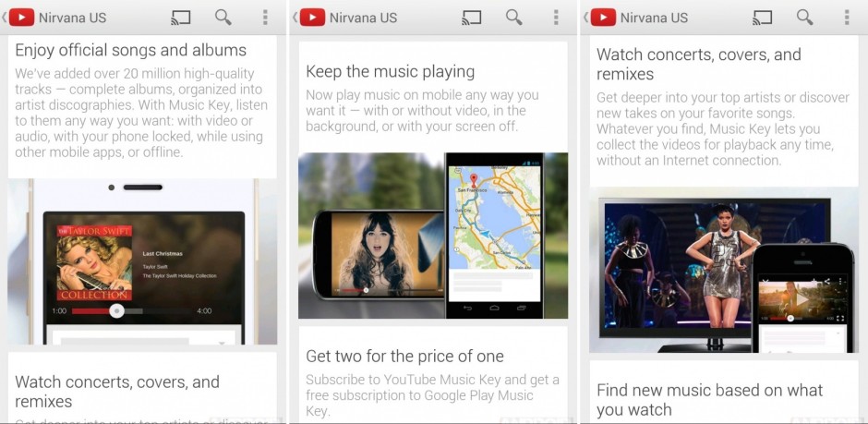Select the 'Enjoy official songs and albums' heading
Screen dimensions: 868x424
[x=130, y=50]
